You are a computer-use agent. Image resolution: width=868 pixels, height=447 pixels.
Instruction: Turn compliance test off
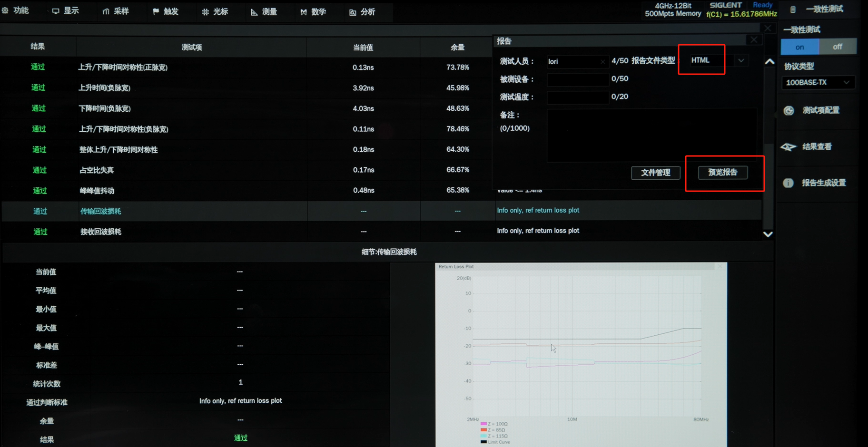[x=837, y=47]
